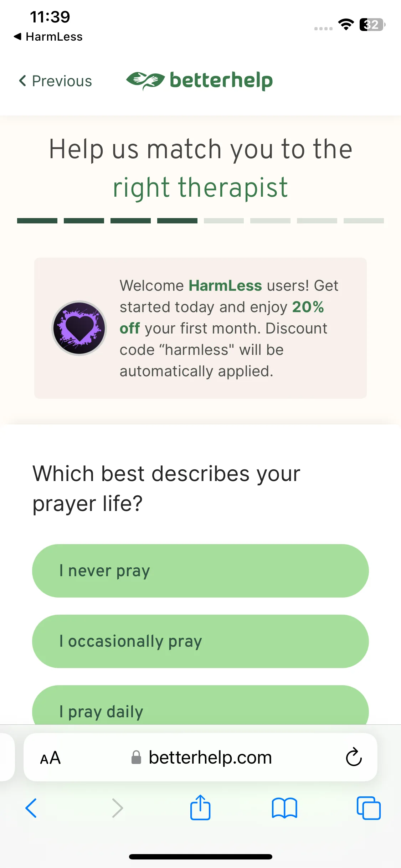The height and width of the screenshot is (868, 401).
Task: Pick the "I pray daily" answer
Action: coord(200,705)
